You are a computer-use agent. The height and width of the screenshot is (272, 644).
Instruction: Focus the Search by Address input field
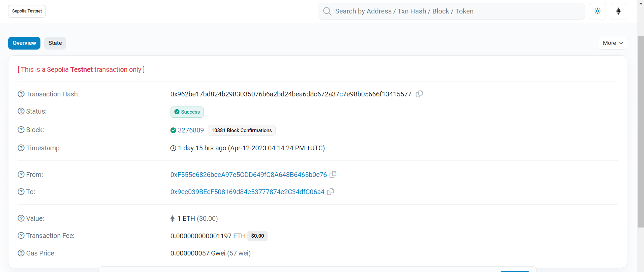(451, 11)
